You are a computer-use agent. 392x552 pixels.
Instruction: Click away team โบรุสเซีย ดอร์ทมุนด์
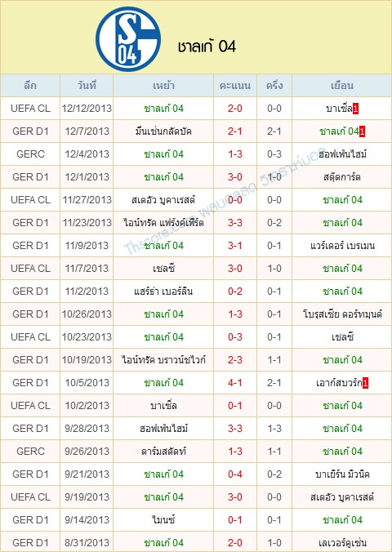(342, 314)
